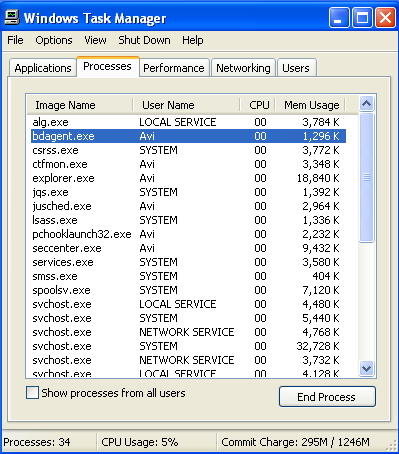The width and height of the screenshot is (399, 454).
Task: Click the 9,432 K memory value
Action: click(321, 248)
